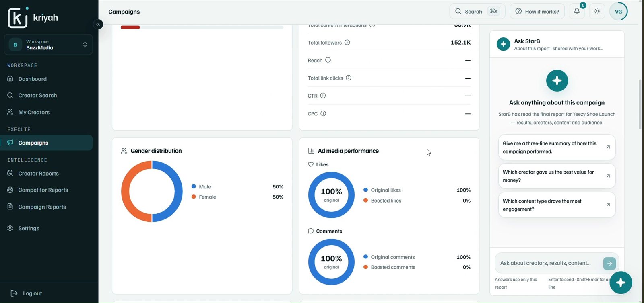Screen dimensions: 644x303
Task: Click the large StarB plus icon
Action: coord(557,81)
